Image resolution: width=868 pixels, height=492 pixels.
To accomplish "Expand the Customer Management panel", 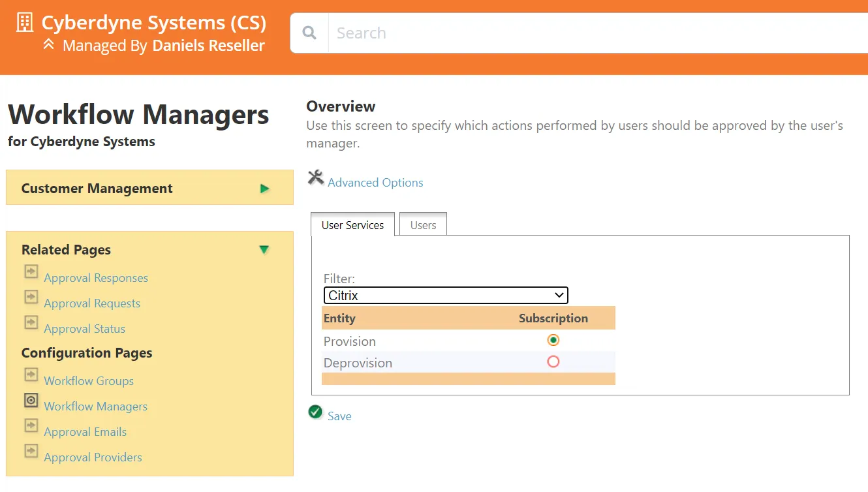I will (264, 189).
